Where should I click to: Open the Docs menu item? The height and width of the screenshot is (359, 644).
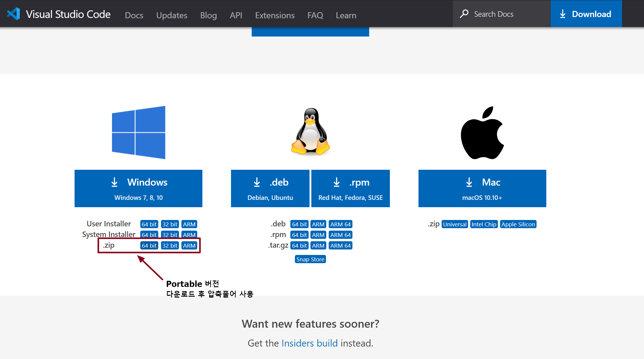pyautogui.click(x=134, y=15)
